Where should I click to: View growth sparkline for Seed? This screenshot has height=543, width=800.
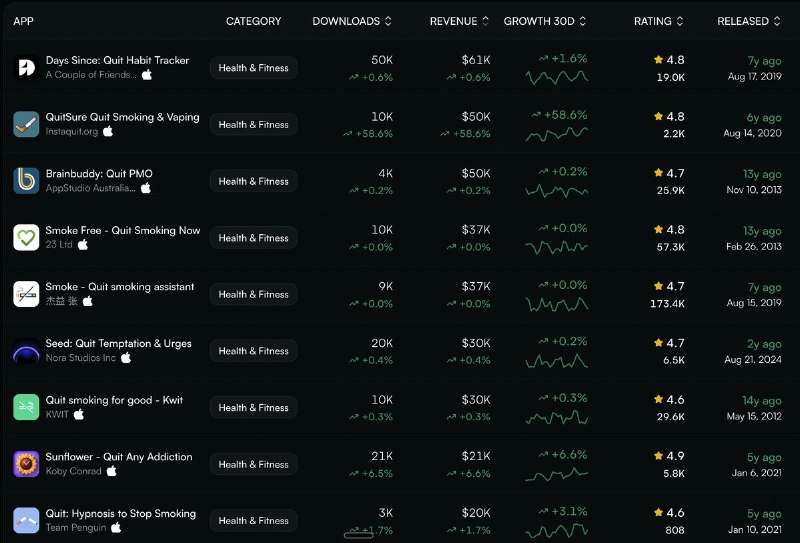click(x=557, y=361)
